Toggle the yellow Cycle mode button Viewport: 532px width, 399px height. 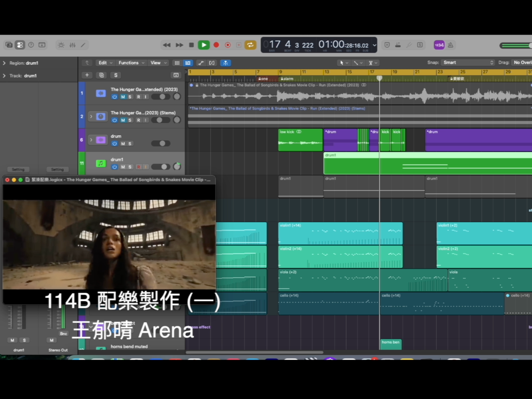(x=250, y=45)
